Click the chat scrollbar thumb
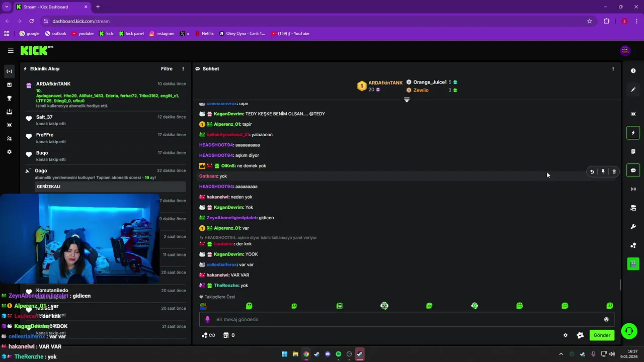Image resolution: width=644 pixels, height=362 pixels. pyautogui.click(x=620, y=285)
